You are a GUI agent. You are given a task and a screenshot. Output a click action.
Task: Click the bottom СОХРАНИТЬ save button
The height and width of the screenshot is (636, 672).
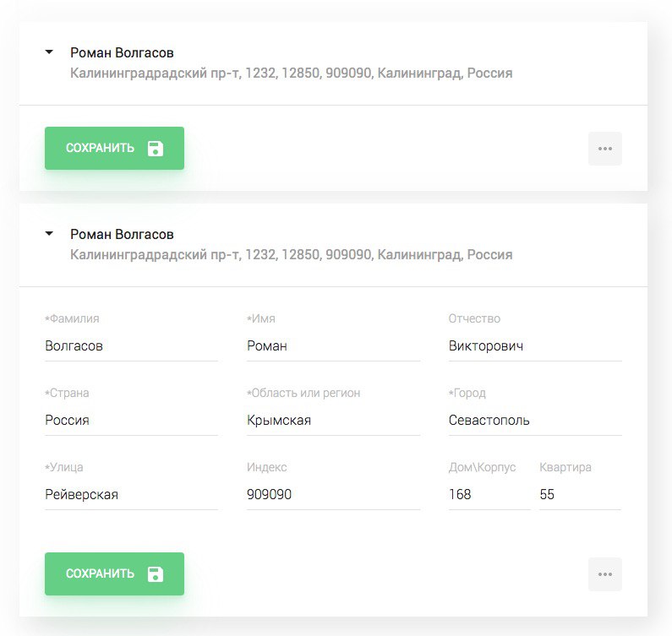(114, 573)
